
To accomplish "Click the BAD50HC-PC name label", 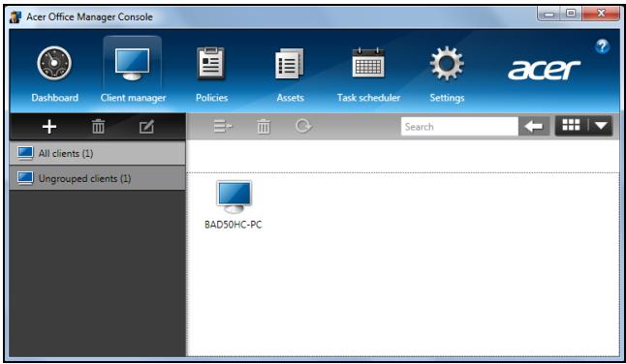I will coord(234,225).
